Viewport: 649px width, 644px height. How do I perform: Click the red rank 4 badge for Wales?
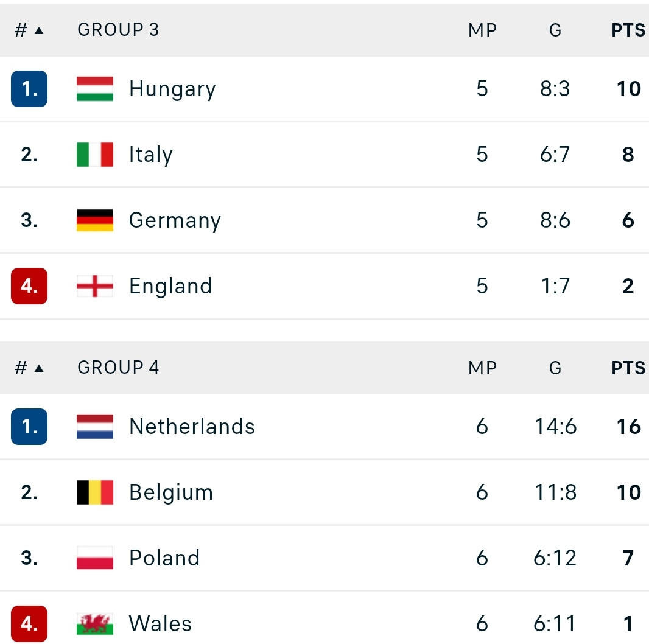(x=29, y=624)
